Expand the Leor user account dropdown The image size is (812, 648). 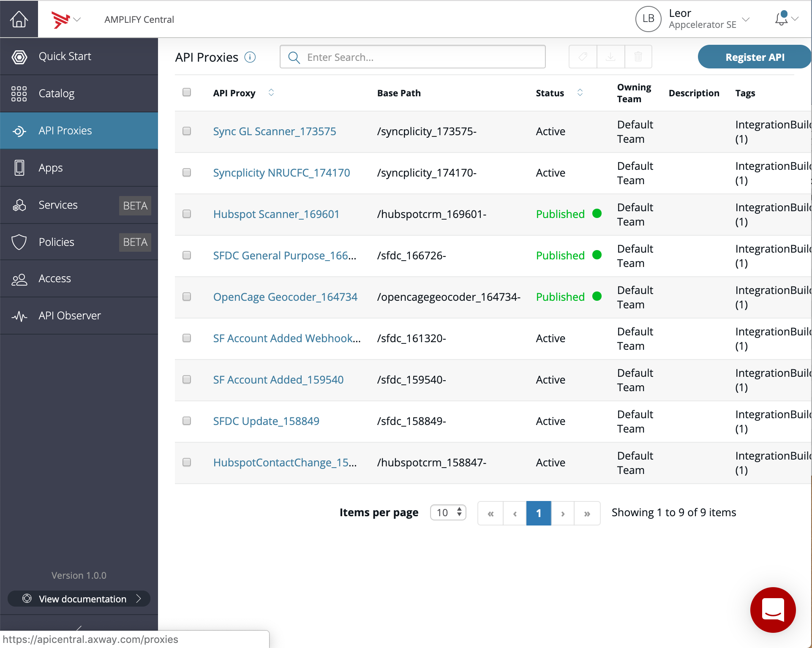pyautogui.click(x=746, y=19)
